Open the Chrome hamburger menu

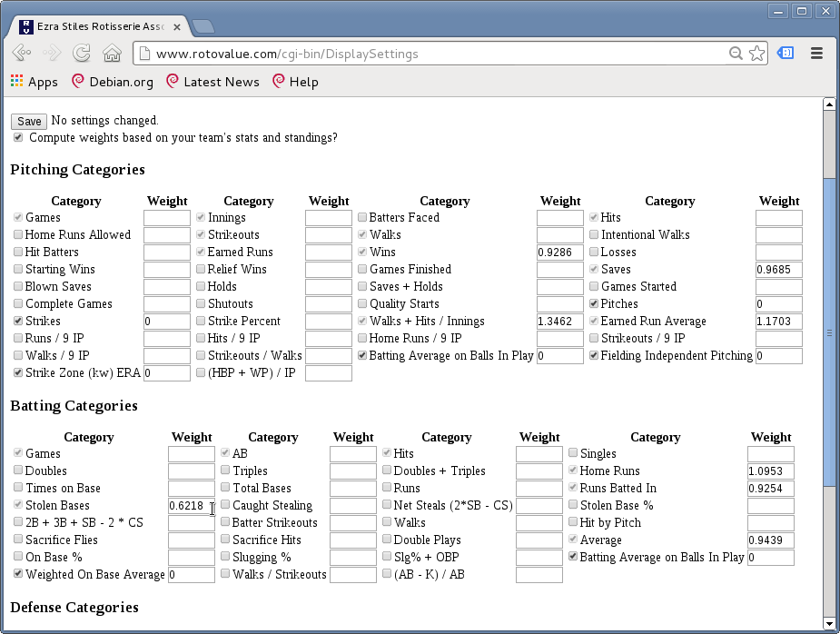[x=816, y=53]
